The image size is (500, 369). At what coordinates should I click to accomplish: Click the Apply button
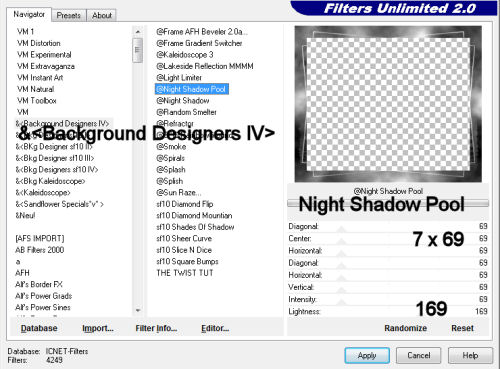coord(367,355)
